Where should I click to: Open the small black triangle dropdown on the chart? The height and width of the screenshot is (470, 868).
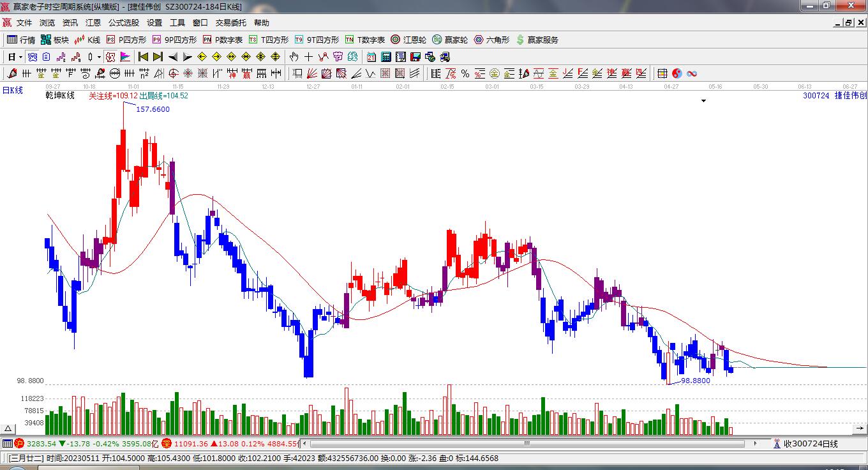tap(704, 101)
